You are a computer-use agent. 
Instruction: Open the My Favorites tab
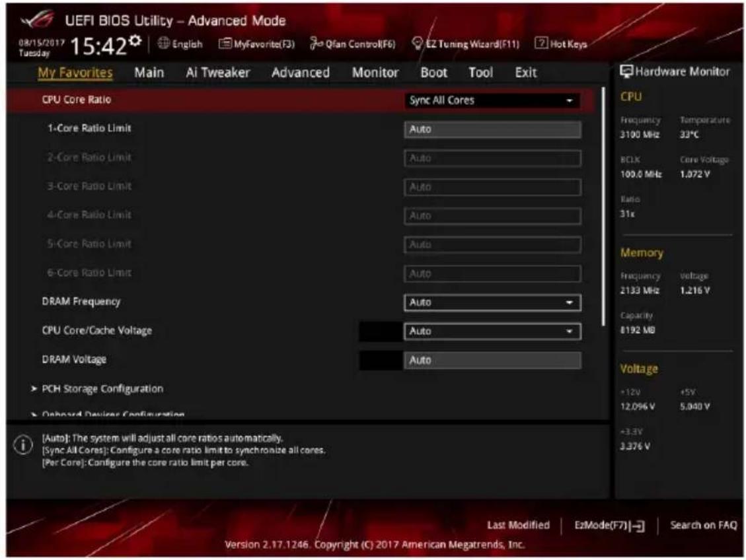[75, 73]
